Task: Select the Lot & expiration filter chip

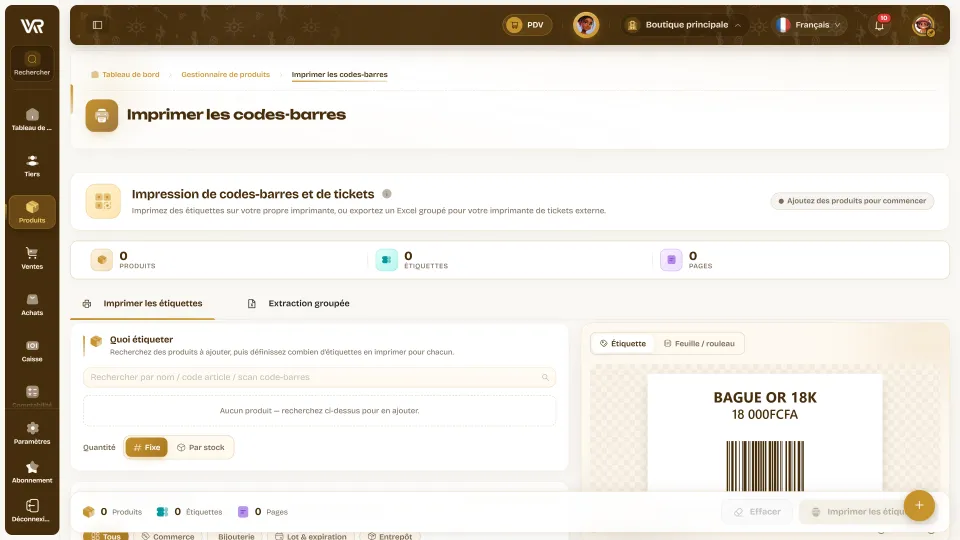Action: (311, 536)
